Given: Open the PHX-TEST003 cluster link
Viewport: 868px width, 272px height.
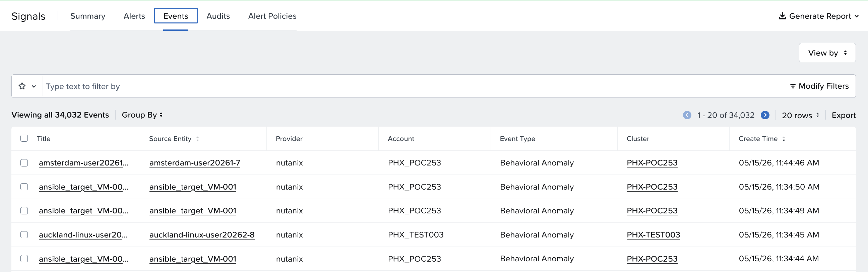Looking at the screenshot, I should point(654,234).
